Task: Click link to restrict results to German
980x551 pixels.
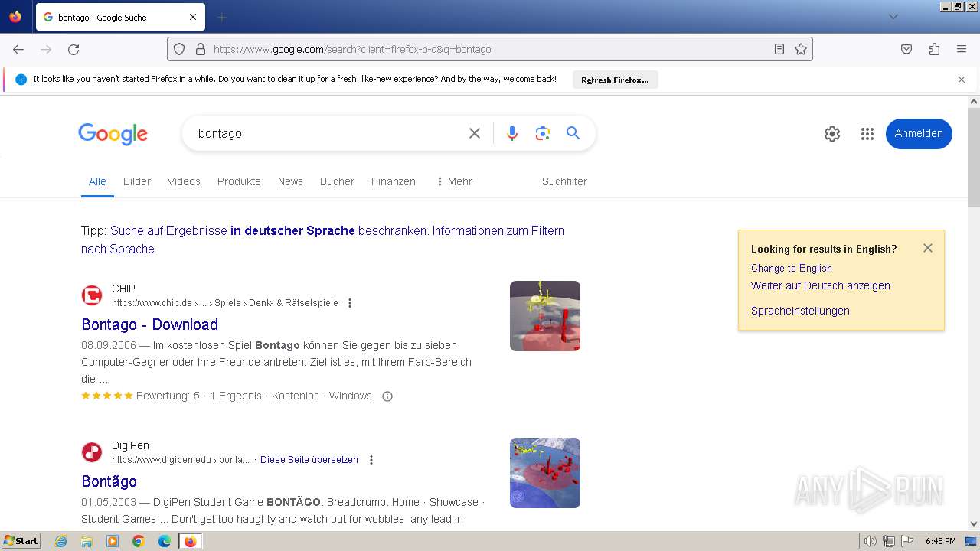Action: pyautogui.click(x=269, y=230)
